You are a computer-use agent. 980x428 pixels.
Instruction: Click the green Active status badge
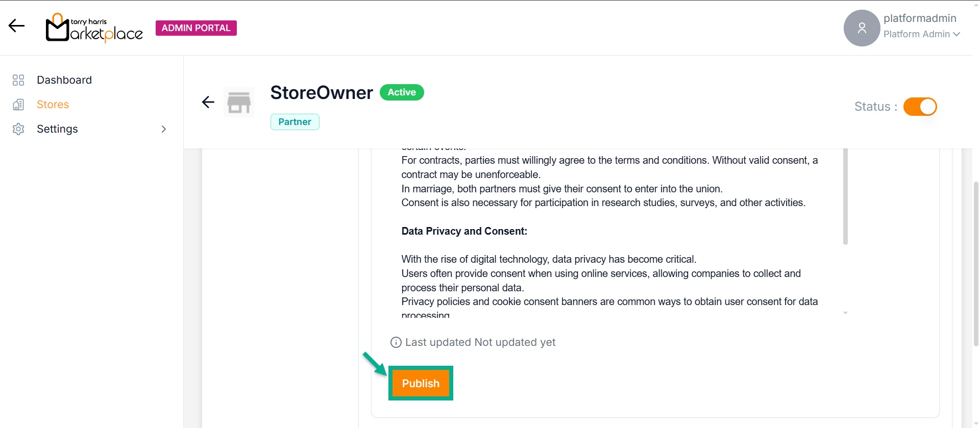pyautogui.click(x=402, y=92)
